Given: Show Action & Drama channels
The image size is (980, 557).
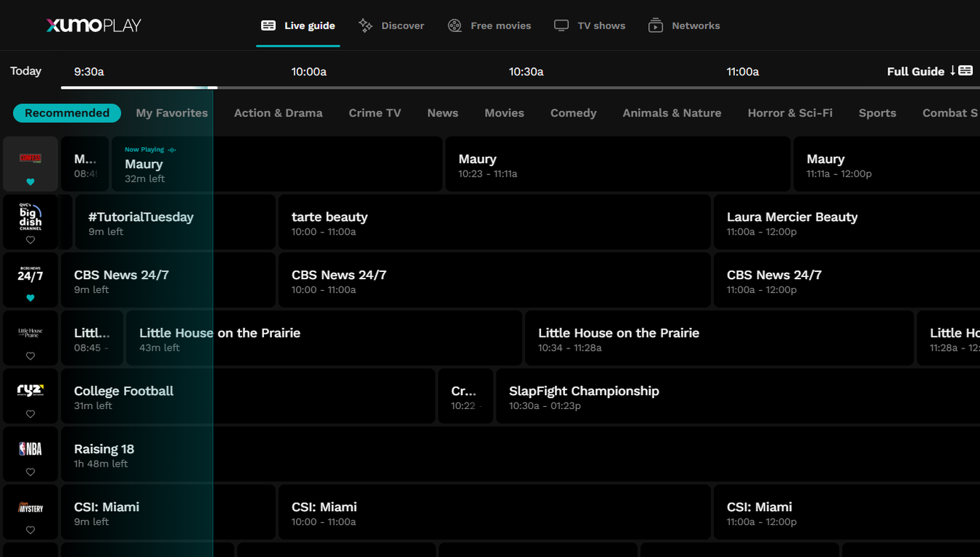Looking at the screenshot, I should [x=279, y=113].
